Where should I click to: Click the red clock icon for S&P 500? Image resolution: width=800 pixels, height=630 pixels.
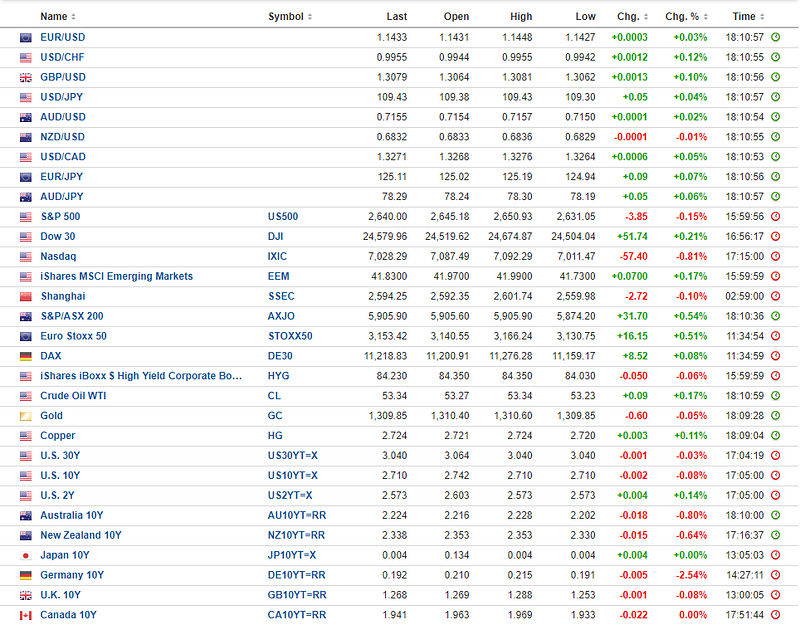[775, 216]
